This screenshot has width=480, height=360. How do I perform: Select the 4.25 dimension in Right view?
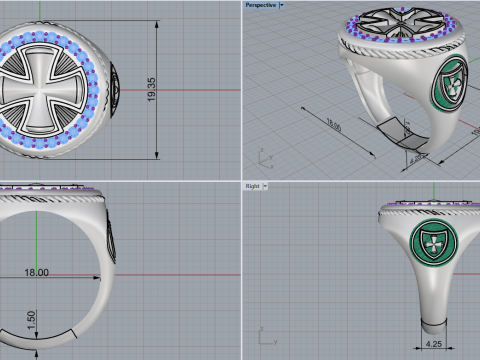434,344
